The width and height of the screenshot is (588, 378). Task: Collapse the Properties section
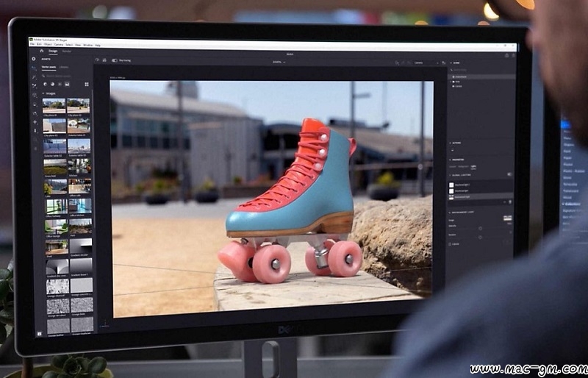pyautogui.click(x=450, y=160)
